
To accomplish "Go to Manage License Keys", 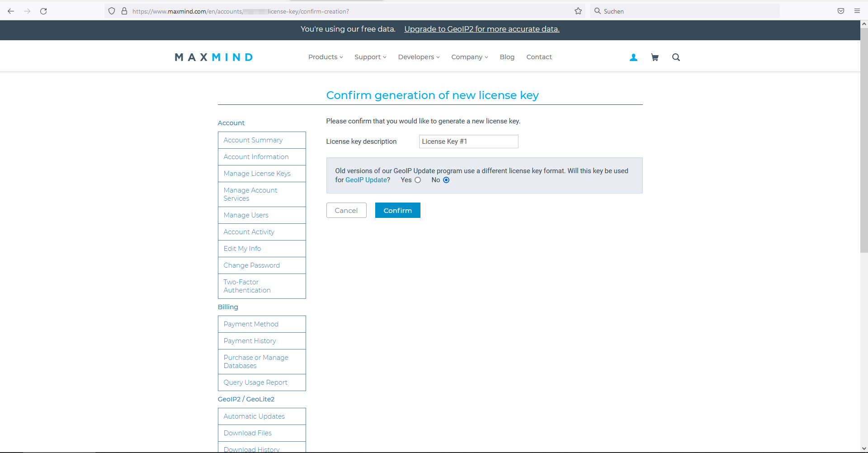I will (262, 174).
